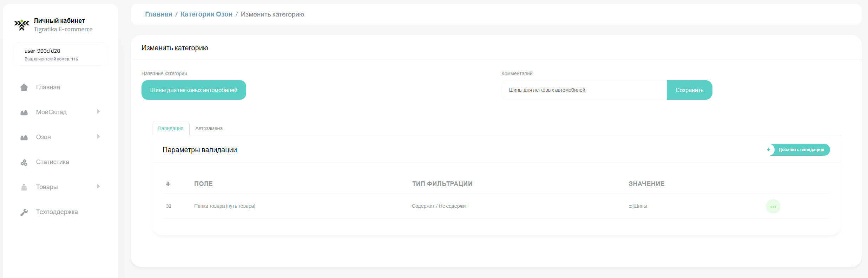Click Ваш клиентский номер: 116 text
Viewport: 868px width, 278px height.
pos(51,59)
